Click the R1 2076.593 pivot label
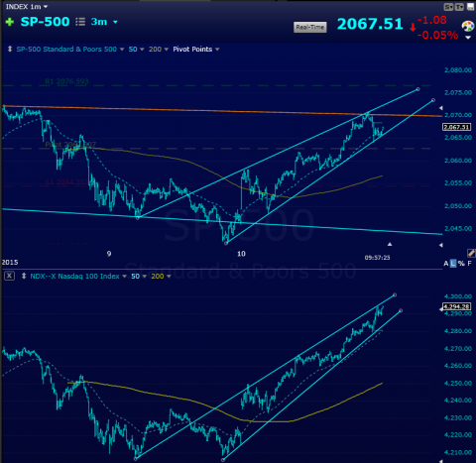The image size is (476, 463). pyautogui.click(x=66, y=81)
